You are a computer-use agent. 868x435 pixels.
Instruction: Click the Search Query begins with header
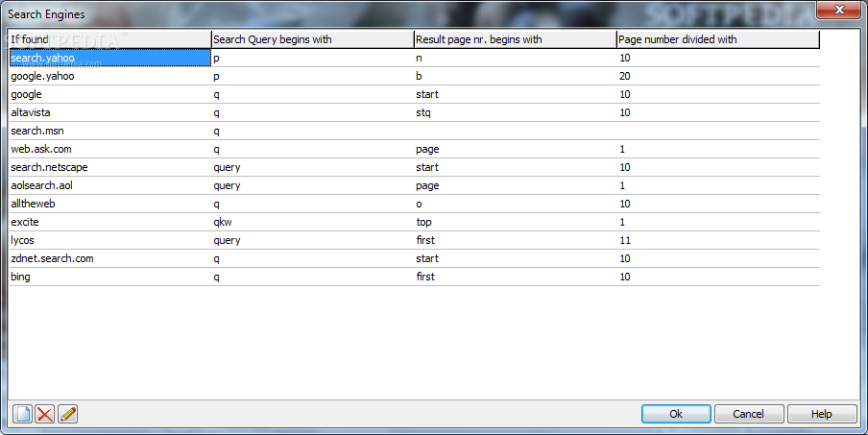click(313, 39)
